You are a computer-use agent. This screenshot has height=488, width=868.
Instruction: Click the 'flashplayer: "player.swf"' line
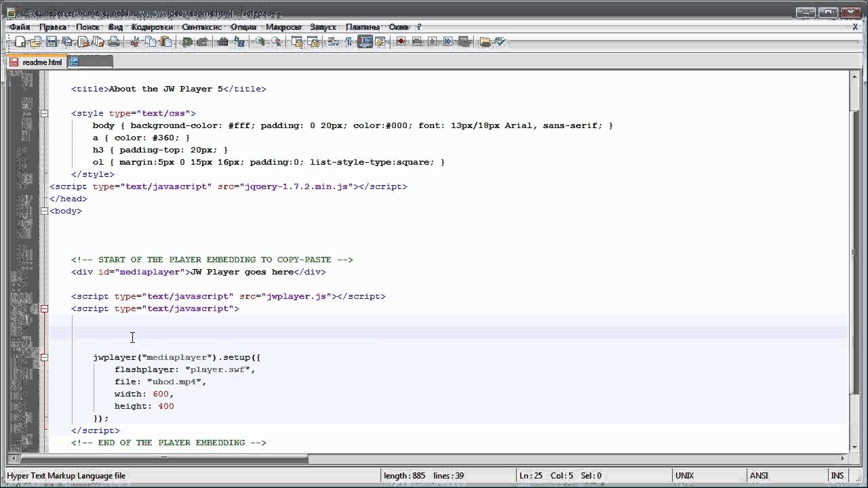click(x=185, y=369)
